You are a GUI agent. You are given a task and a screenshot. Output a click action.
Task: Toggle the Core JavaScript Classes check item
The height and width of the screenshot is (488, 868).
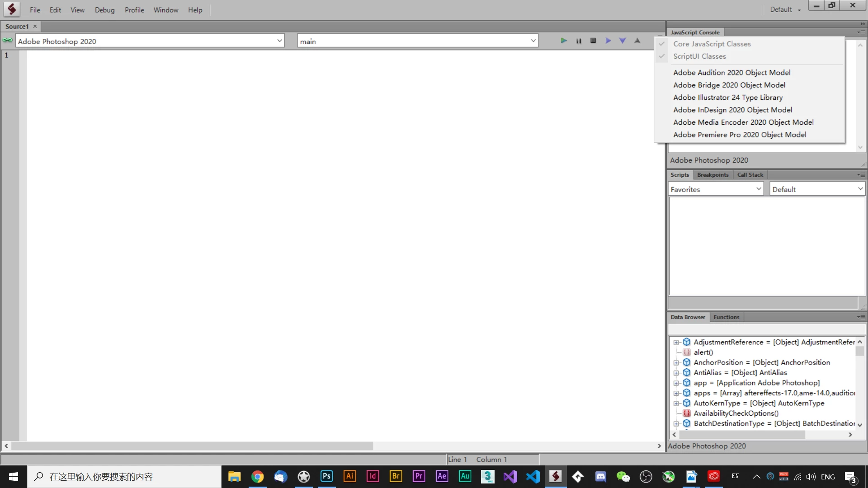coord(712,44)
